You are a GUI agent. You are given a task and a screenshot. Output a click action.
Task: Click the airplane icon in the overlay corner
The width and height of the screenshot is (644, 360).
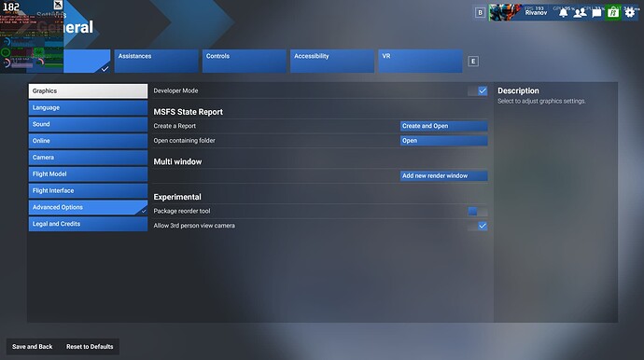click(x=58, y=5)
